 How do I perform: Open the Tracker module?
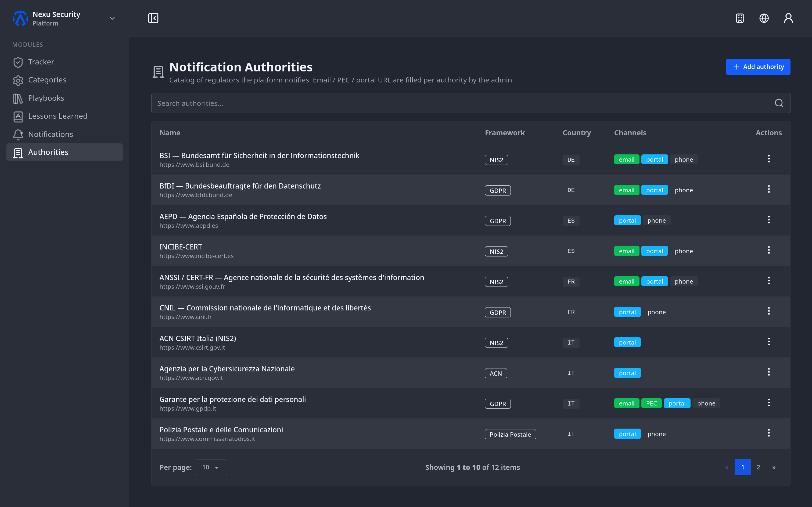click(x=64, y=62)
